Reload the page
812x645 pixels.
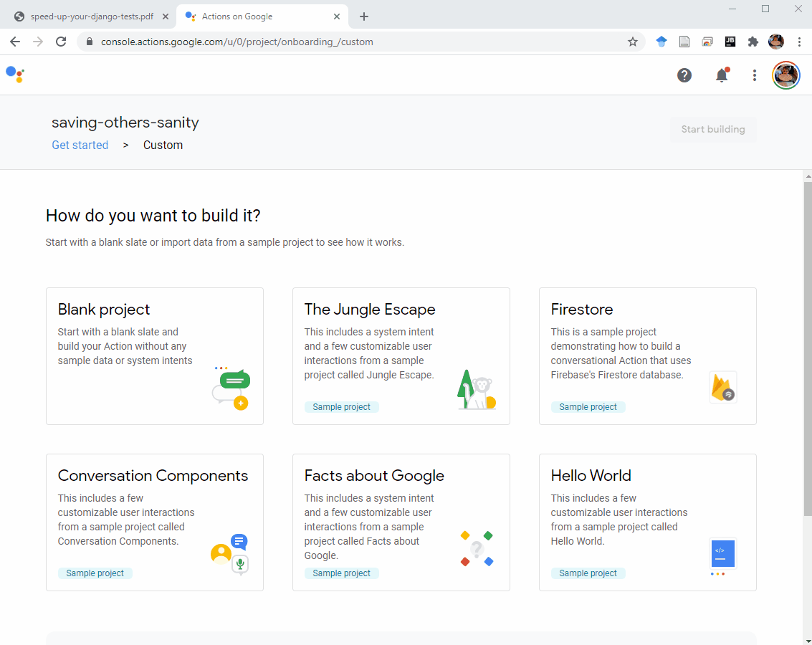[x=61, y=42]
